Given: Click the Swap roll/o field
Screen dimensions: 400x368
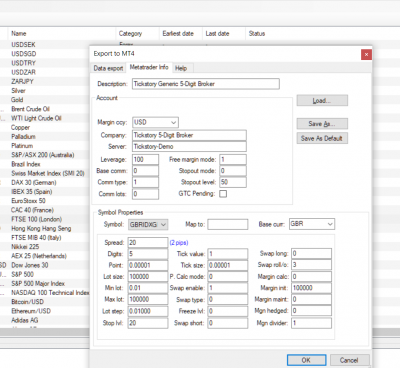Looking at the screenshot, I should pos(311,265).
